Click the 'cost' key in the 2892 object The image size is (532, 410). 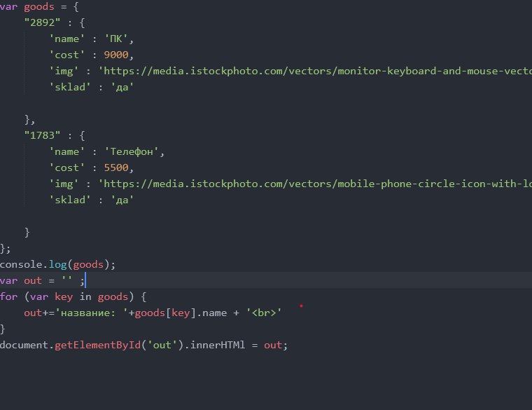tap(66, 55)
